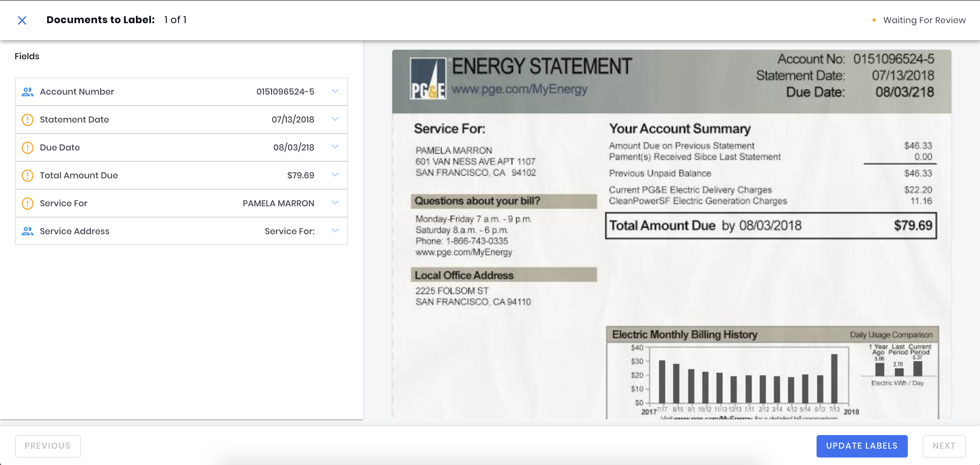The width and height of the screenshot is (980, 465).
Task: Click the warning icon beside Service For
Action: coord(27,204)
